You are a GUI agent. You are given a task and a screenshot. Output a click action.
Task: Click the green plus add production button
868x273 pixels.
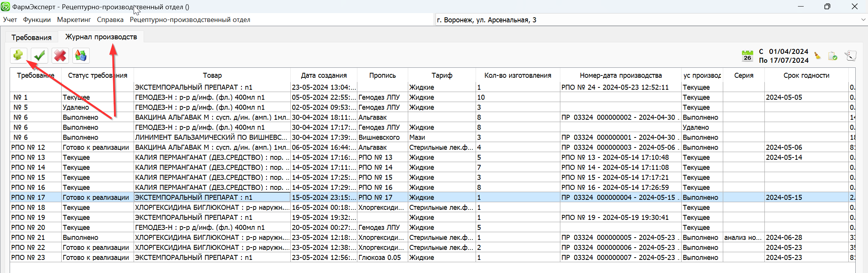click(x=18, y=55)
